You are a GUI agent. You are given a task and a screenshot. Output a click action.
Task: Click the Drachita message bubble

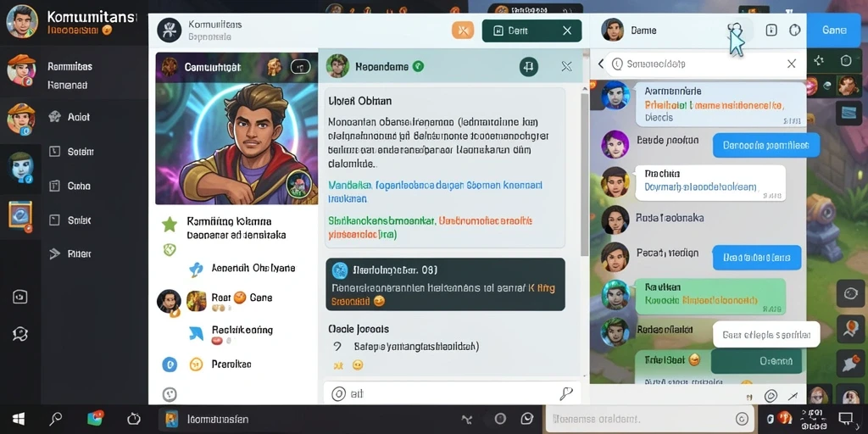pyautogui.click(x=710, y=182)
